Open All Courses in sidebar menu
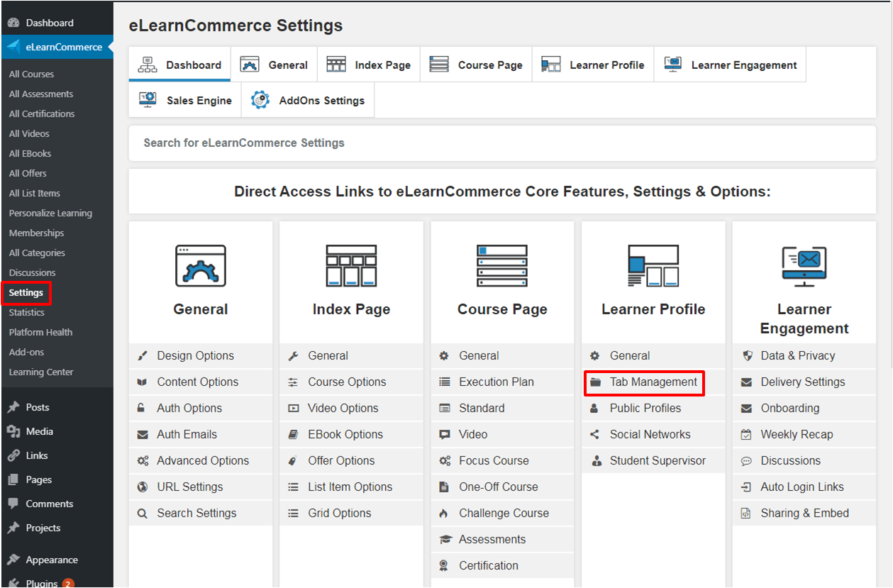This screenshot has height=588, width=893. point(31,74)
